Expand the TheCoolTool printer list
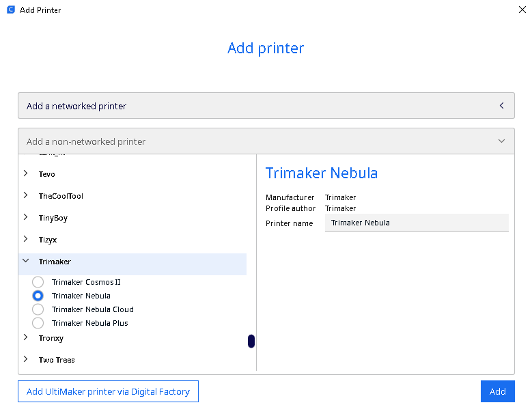The width and height of the screenshot is (532, 420). [x=26, y=196]
